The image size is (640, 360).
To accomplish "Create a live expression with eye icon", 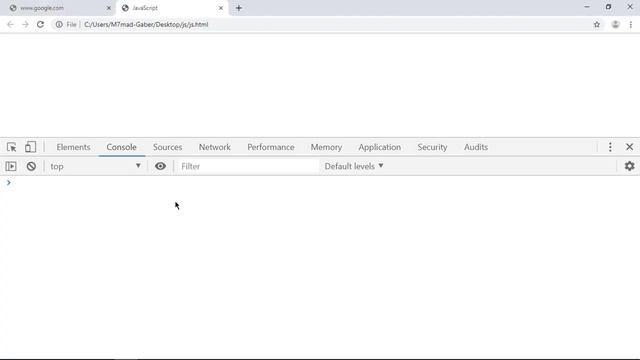I will 160,166.
